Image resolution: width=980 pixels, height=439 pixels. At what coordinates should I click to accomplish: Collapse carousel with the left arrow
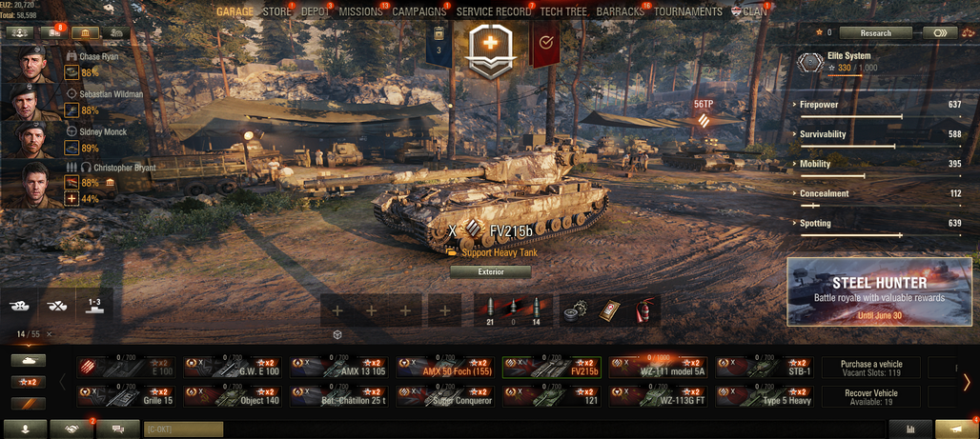pyautogui.click(x=63, y=382)
